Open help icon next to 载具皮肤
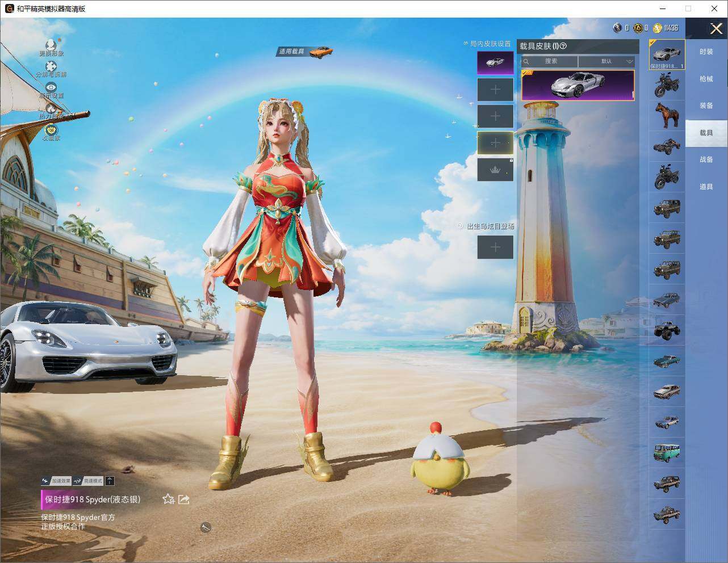 563,46
